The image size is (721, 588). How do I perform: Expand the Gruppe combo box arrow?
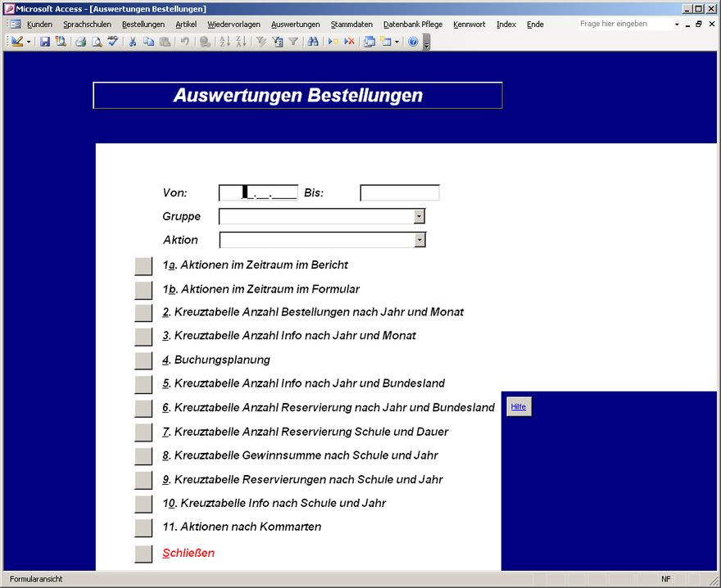click(419, 216)
